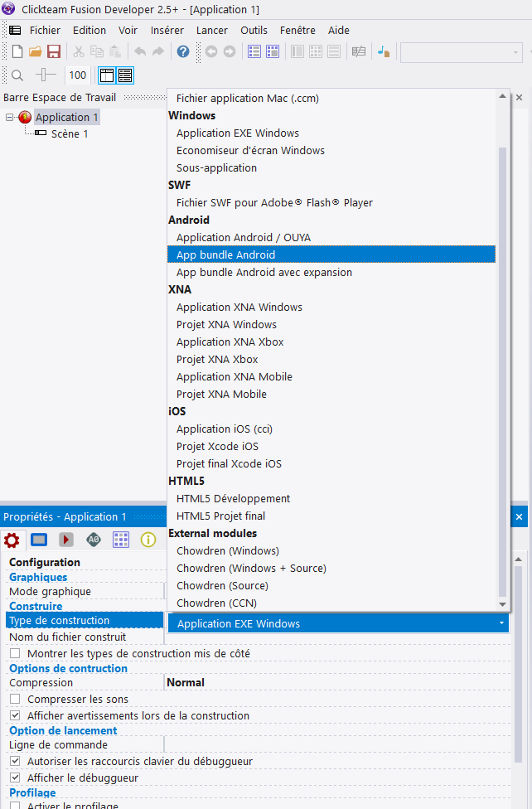Click dropdown list scrollbar up arrow
The image size is (532, 809).
point(503,96)
